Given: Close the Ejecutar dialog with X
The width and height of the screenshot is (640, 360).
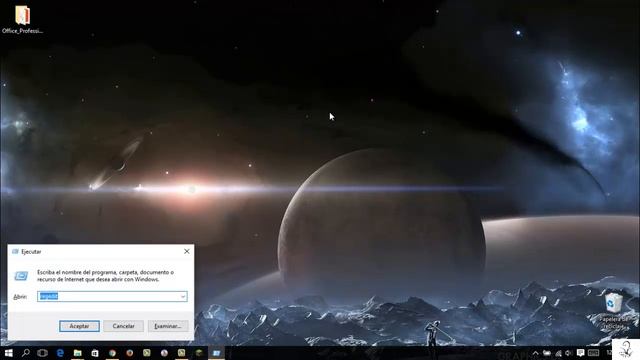Looking at the screenshot, I should (187, 251).
